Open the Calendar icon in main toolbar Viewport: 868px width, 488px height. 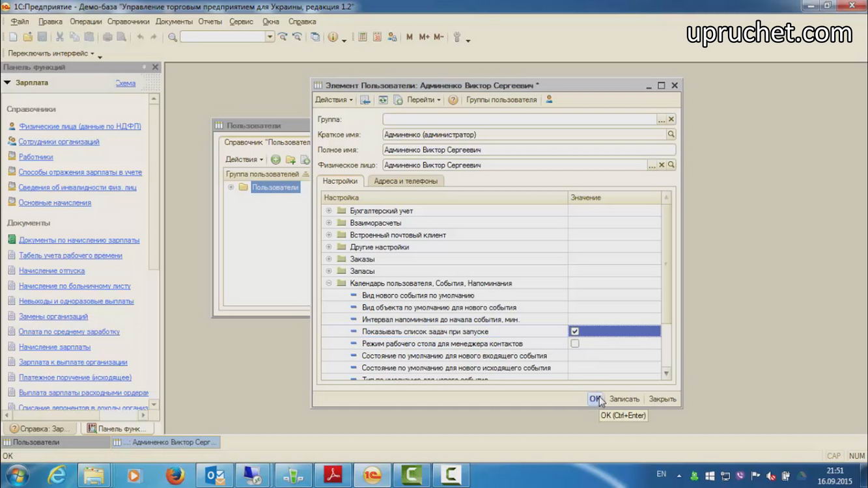[377, 37]
